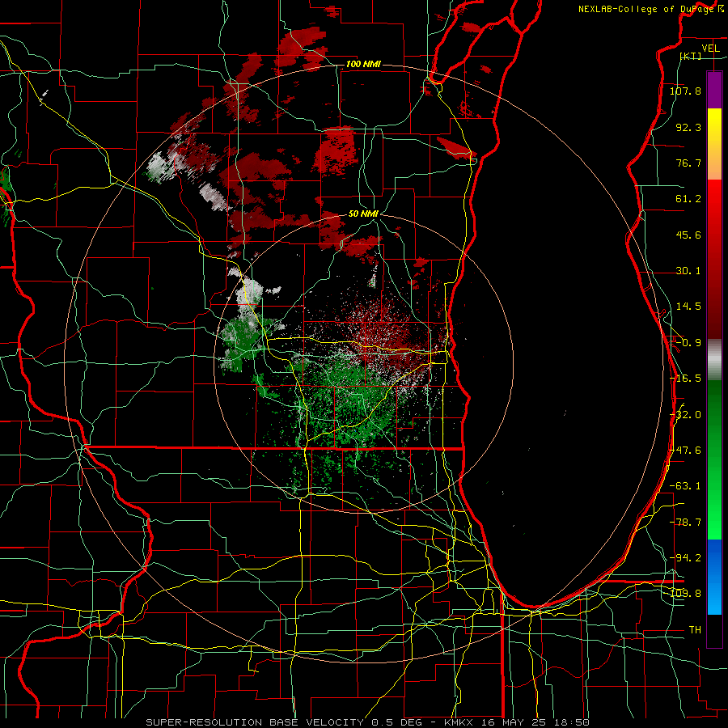Click the 92.3 legend value
728x728 pixels.
[688, 127]
